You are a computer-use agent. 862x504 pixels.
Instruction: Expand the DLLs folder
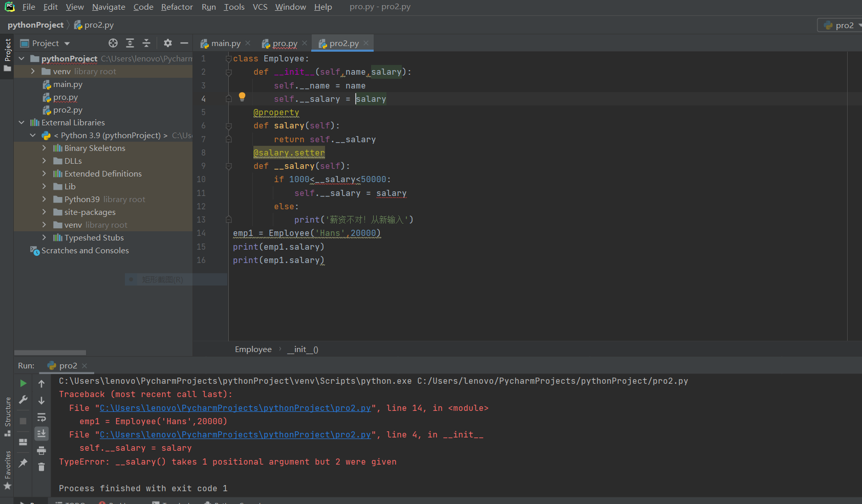[44, 161]
